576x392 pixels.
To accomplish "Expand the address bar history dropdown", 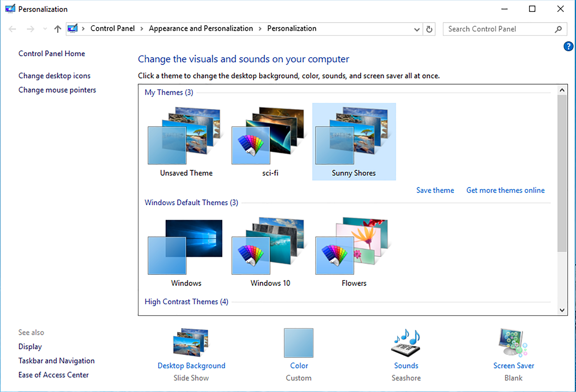I will pos(417,30).
